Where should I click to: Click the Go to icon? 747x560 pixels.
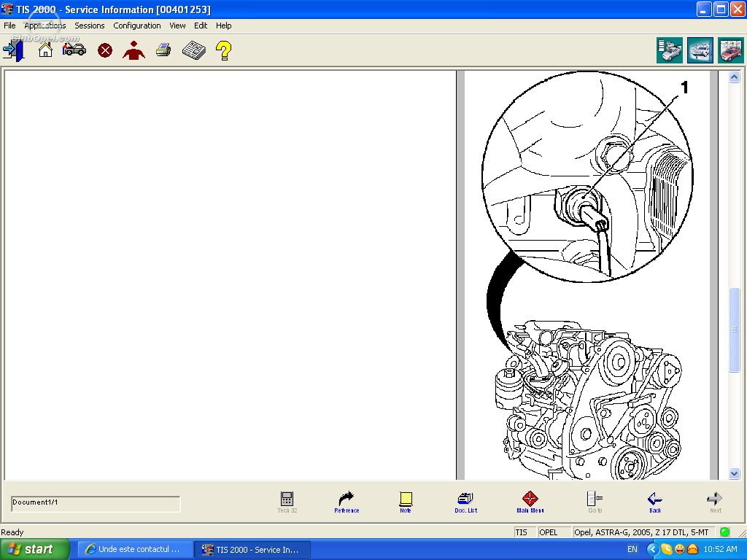click(595, 502)
